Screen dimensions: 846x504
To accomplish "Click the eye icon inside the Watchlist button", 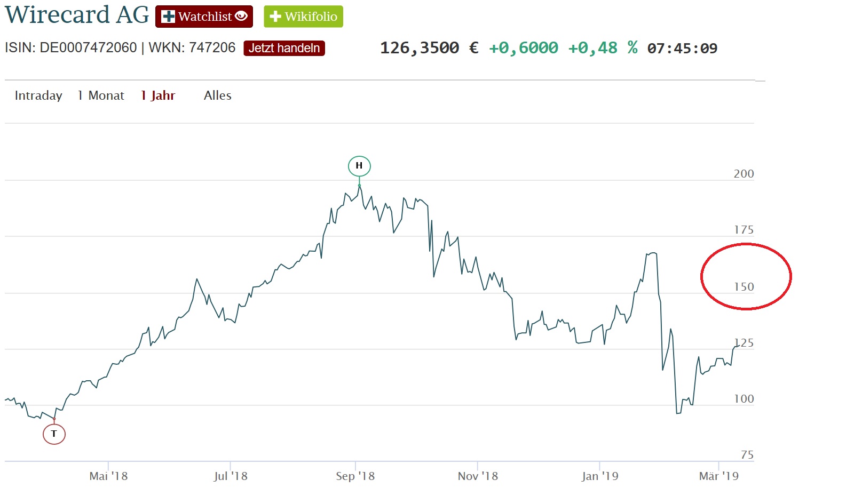I will tap(240, 17).
